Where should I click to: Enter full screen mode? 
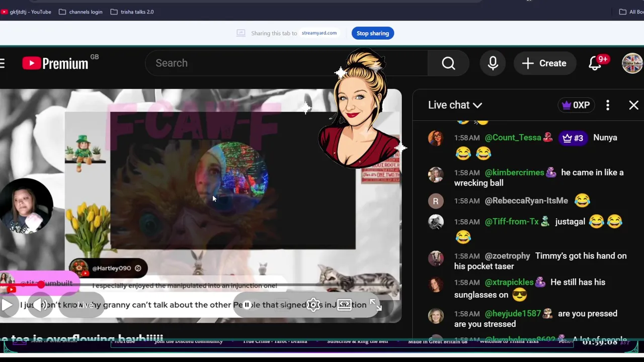coord(375,305)
